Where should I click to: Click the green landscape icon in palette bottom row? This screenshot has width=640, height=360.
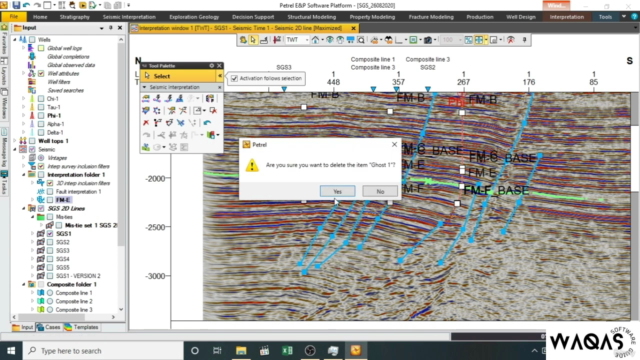(146, 147)
